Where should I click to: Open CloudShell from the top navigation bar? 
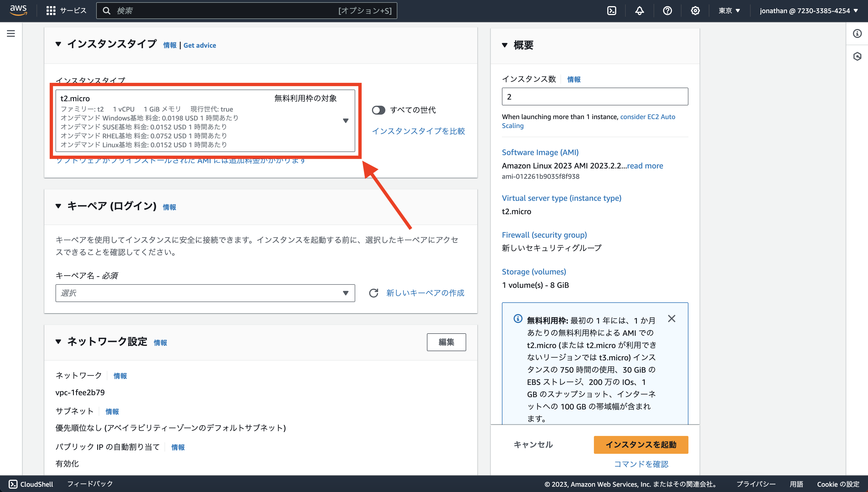pos(612,11)
